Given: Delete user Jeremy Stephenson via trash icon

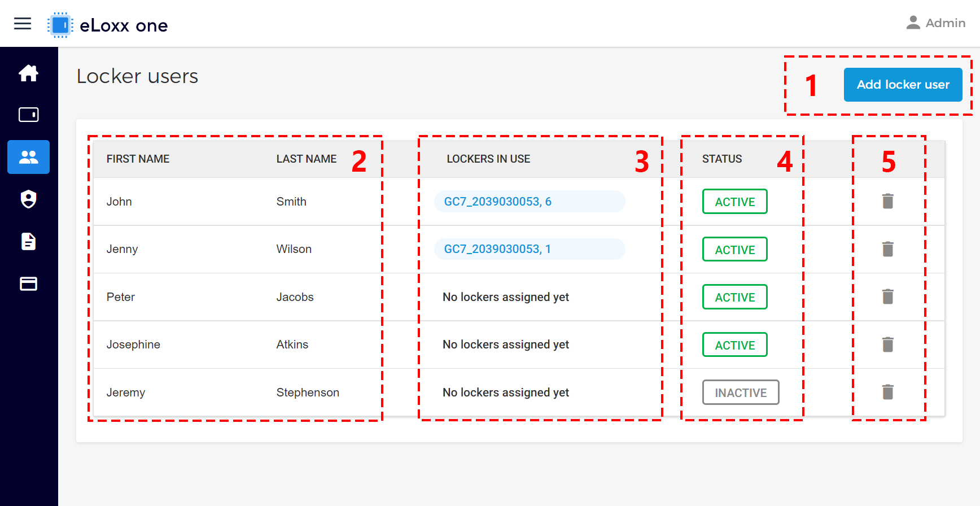Looking at the screenshot, I should pyautogui.click(x=888, y=392).
